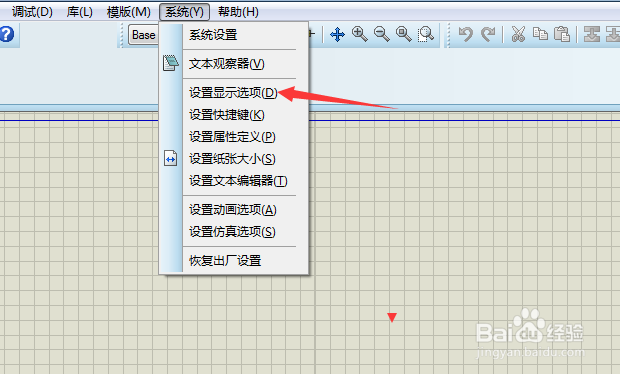Click the pan view cross-arrows icon

point(337,34)
